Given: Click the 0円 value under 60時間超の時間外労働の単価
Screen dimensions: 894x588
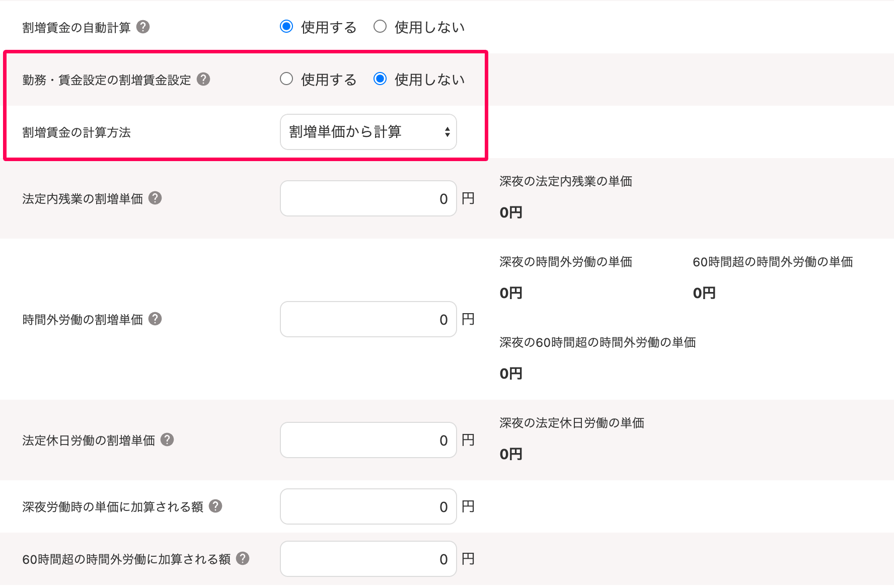Looking at the screenshot, I should [x=704, y=293].
